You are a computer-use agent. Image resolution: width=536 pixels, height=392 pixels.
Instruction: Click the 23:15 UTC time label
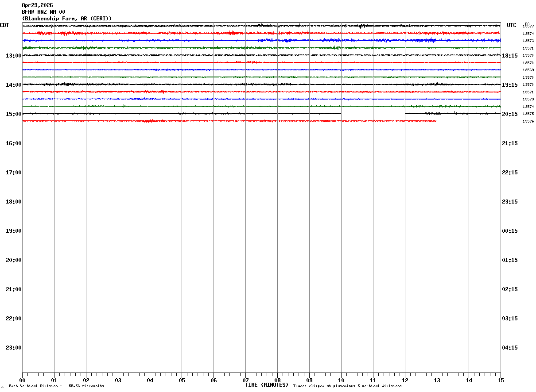[x=510, y=202]
